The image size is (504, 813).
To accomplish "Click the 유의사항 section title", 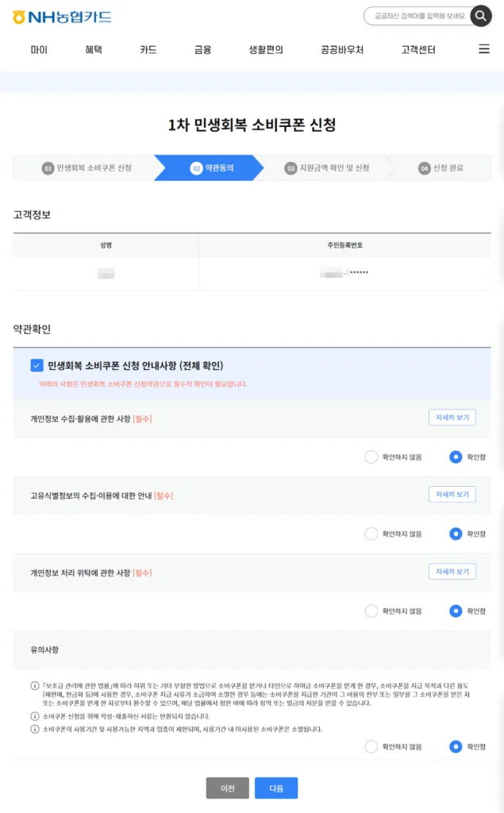I will tap(44, 649).
